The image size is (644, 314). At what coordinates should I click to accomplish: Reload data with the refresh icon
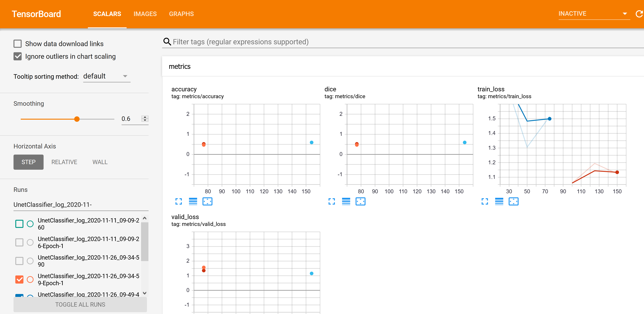click(639, 14)
